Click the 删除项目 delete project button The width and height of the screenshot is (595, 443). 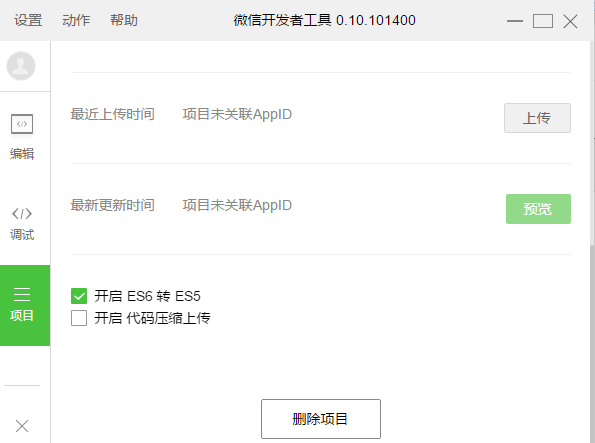coord(321,419)
